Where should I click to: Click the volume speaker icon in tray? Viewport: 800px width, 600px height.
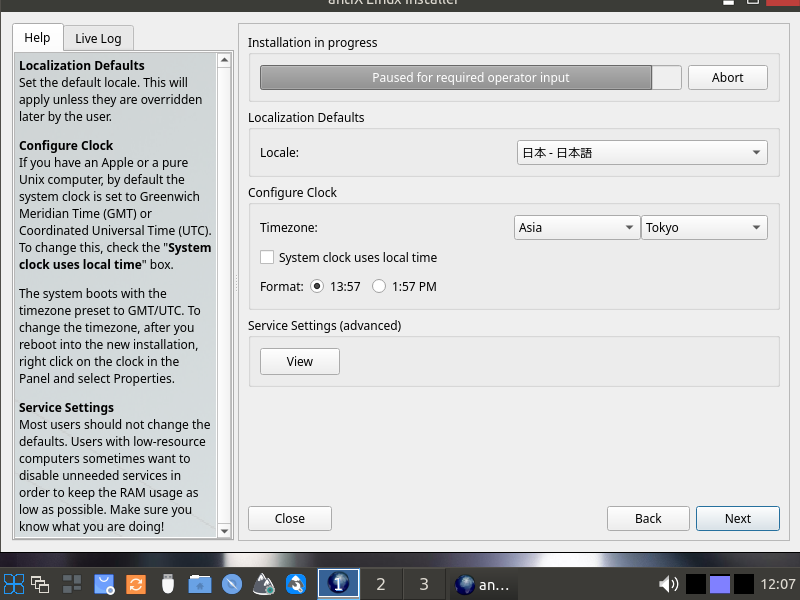pos(669,584)
